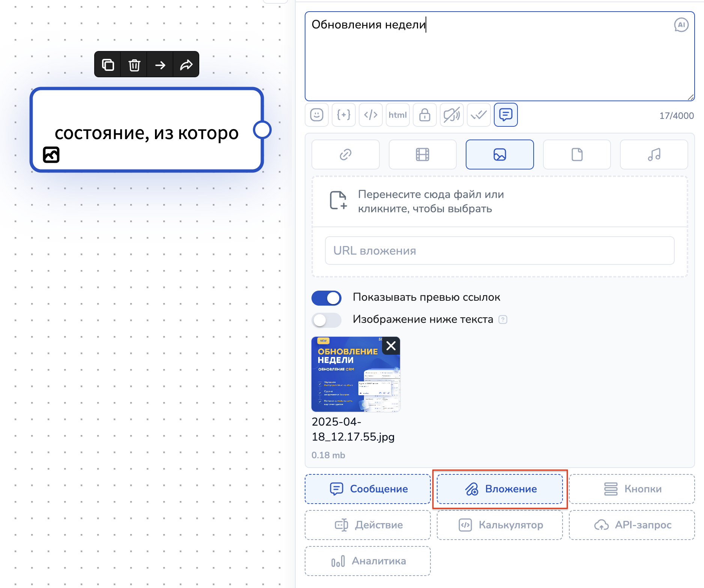Switch to the video attachment tab
Viewport: 704px width, 588px height.
coord(423,154)
